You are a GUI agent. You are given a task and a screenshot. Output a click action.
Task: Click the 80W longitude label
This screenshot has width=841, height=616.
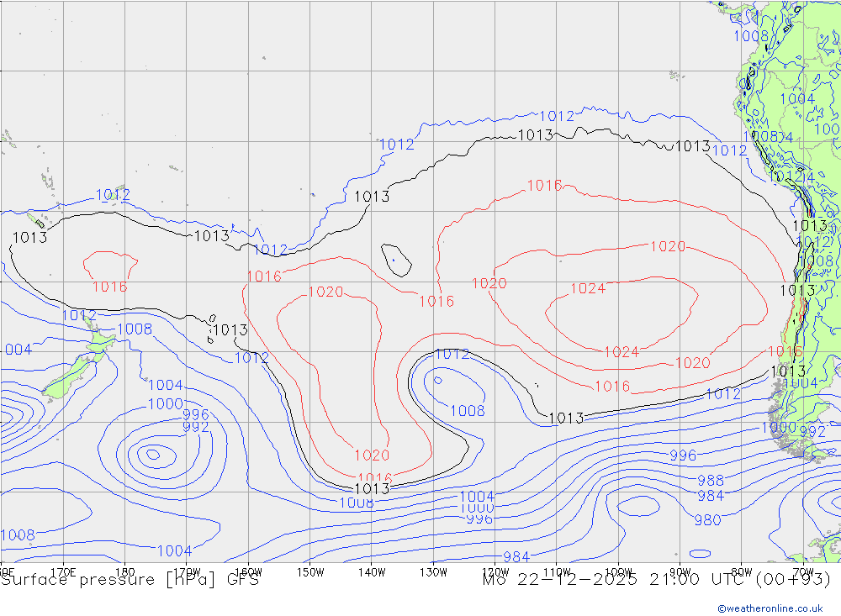coord(742,572)
